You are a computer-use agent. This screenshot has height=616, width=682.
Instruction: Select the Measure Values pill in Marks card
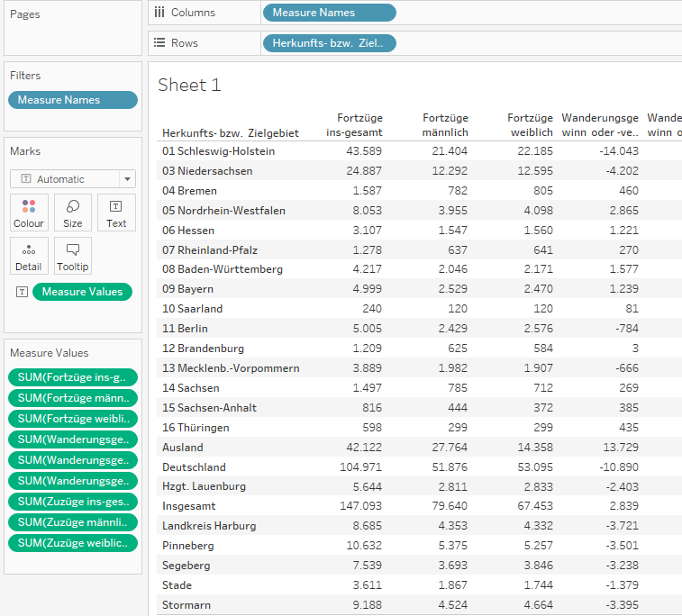[82, 292]
